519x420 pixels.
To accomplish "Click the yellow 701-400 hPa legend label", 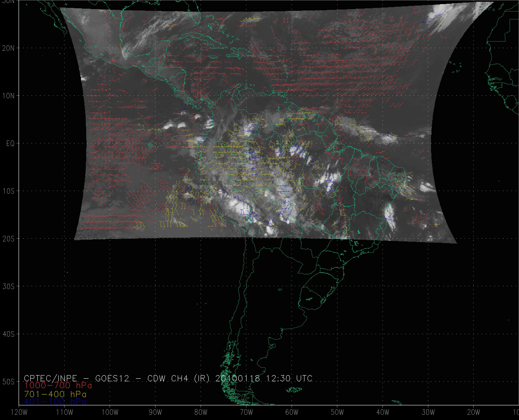I will click(x=55, y=394).
